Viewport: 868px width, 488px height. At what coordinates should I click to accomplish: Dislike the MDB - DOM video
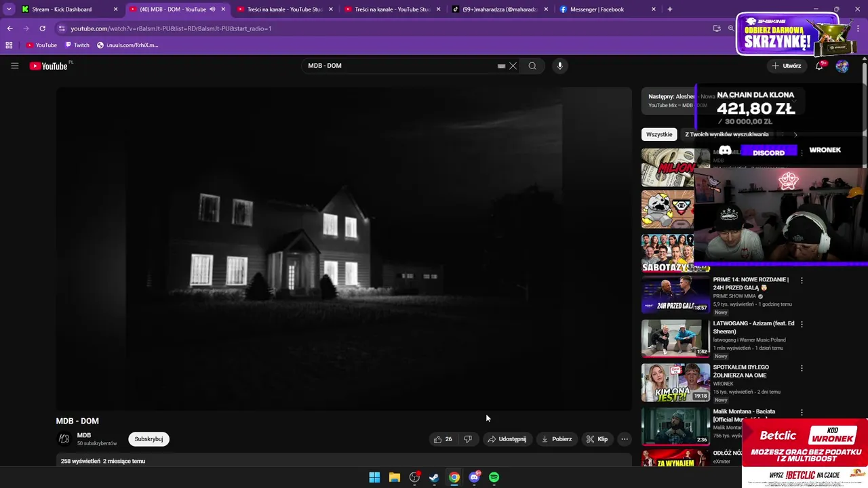pos(468,439)
